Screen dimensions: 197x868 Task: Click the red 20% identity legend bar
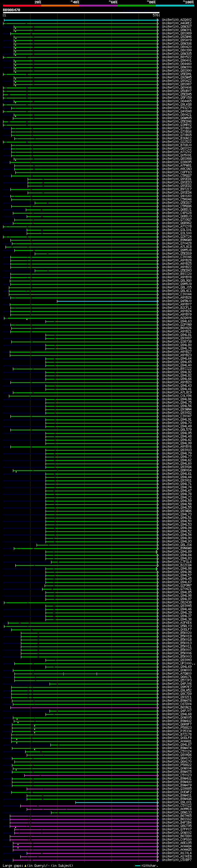tap(22, 6)
